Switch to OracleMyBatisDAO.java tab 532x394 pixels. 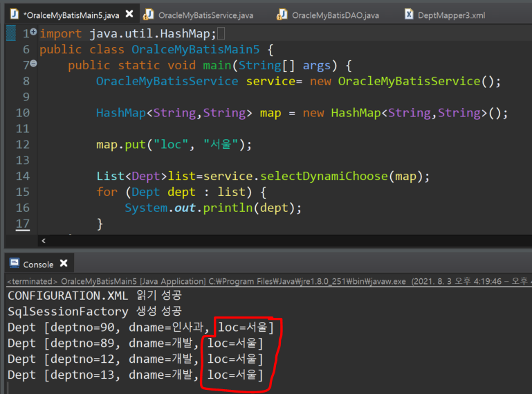[336, 15]
